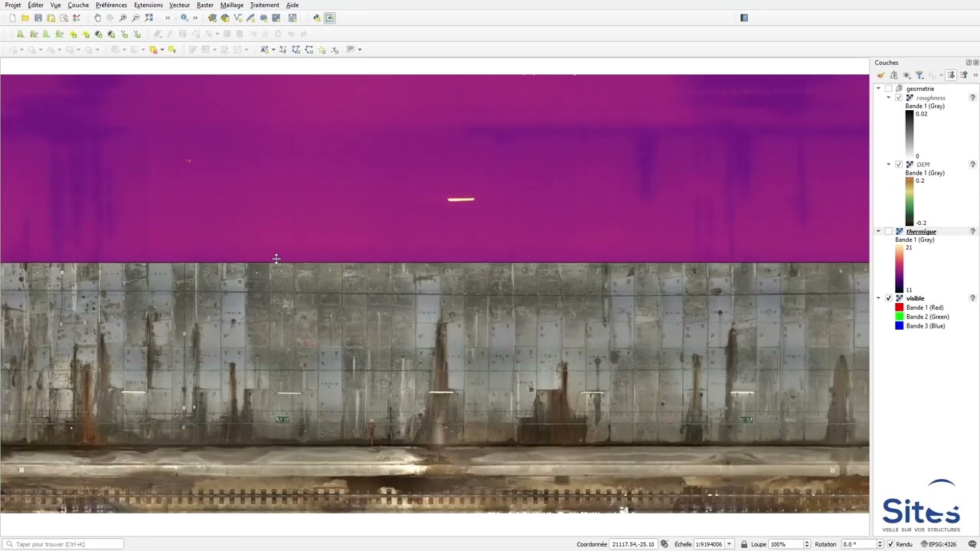980x551 pixels.
Task: Enable the thermique layer checkbox
Action: point(888,231)
